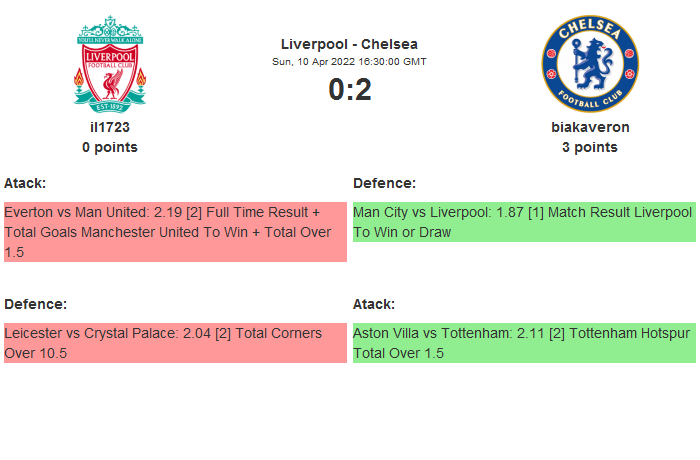
Task: Click the 0:2 final score
Action: tap(349, 90)
